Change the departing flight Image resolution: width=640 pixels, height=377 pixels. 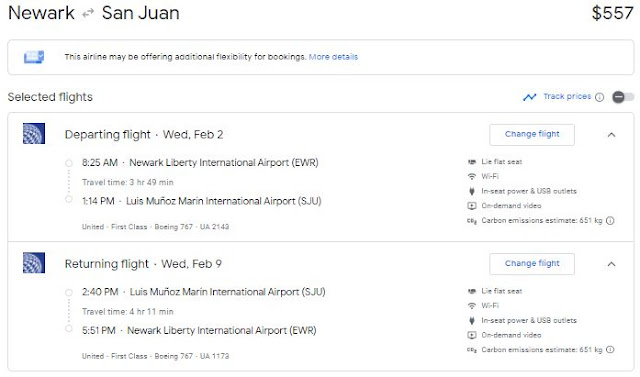pos(532,134)
